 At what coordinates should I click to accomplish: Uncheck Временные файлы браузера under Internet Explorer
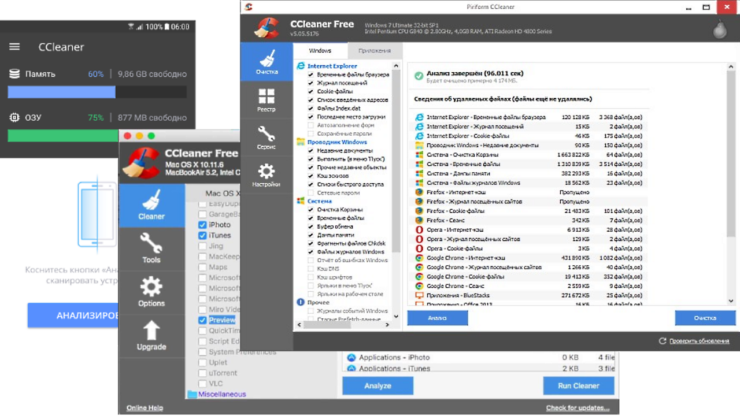tap(311, 75)
